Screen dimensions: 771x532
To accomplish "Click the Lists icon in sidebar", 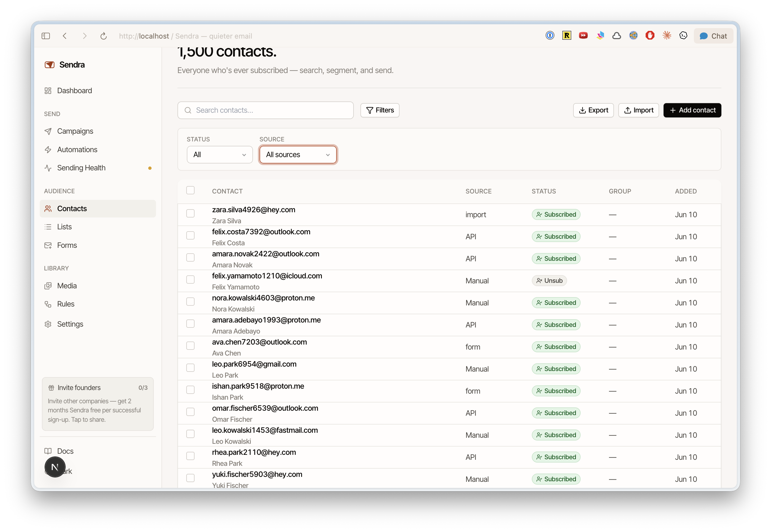I will coord(48,227).
